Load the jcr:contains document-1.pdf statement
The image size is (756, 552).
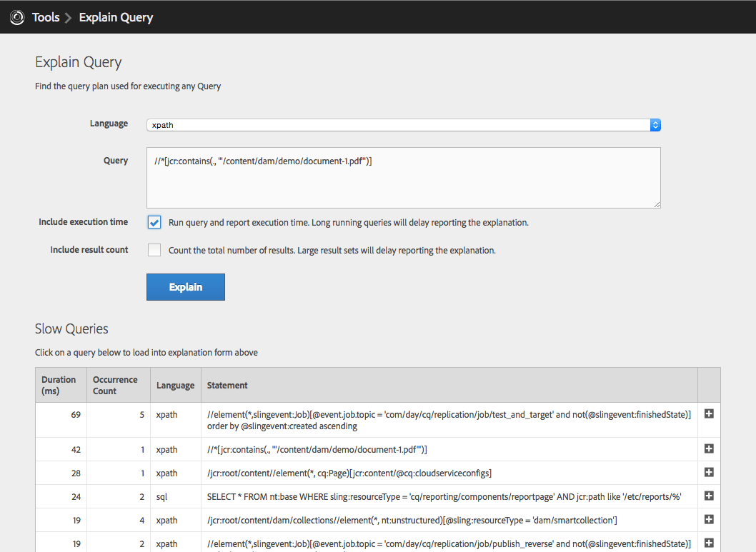click(317, 450)
